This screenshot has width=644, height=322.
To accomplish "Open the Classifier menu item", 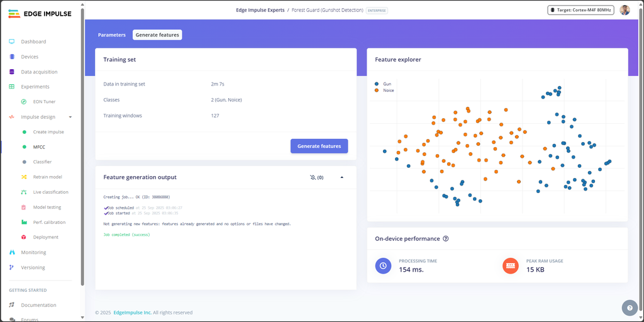I will coord(42,162).
